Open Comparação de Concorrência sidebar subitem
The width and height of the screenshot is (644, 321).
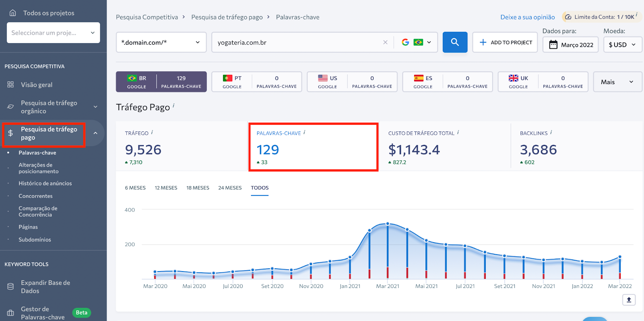38,212
